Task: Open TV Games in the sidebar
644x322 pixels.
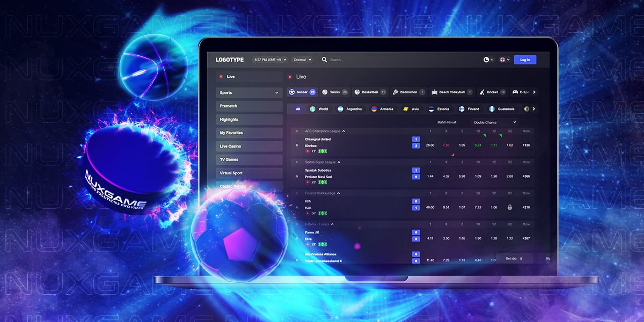Action: 249,159
